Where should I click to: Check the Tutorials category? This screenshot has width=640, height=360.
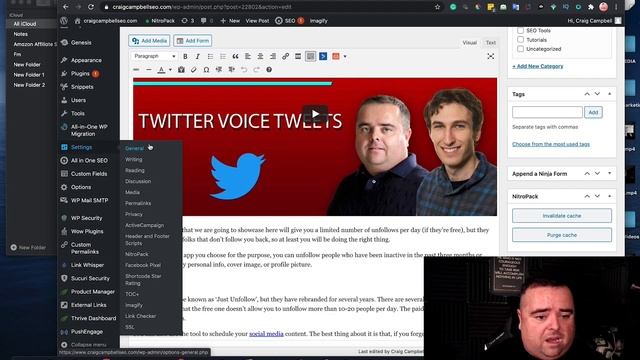pyautogui.click(x=520, y=40)
